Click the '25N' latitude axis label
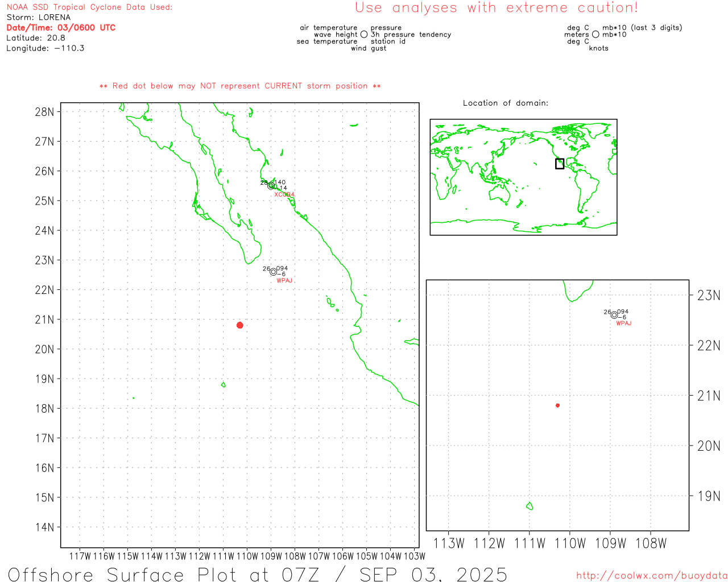The height and width of the screenshot is (582, 728). point(44,201)
